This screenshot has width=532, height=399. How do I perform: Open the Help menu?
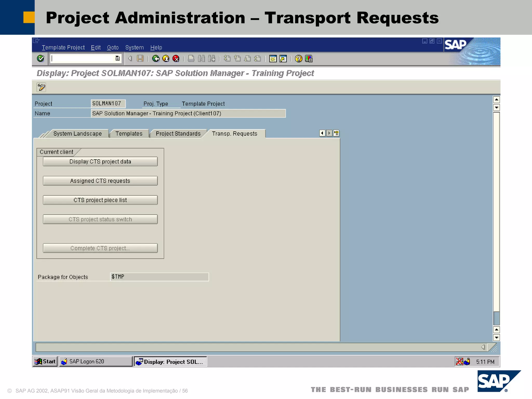coord(156,48)
